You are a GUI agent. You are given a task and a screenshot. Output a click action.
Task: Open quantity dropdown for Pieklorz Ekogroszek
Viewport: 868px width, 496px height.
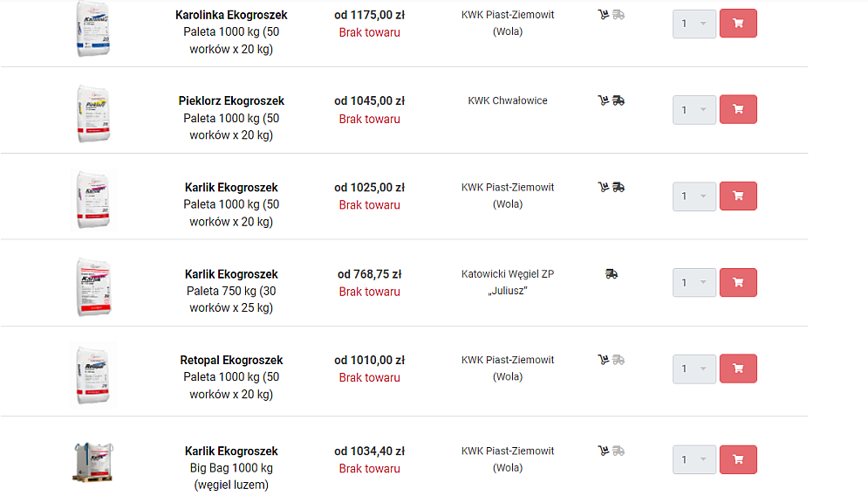tap(694, 110)
